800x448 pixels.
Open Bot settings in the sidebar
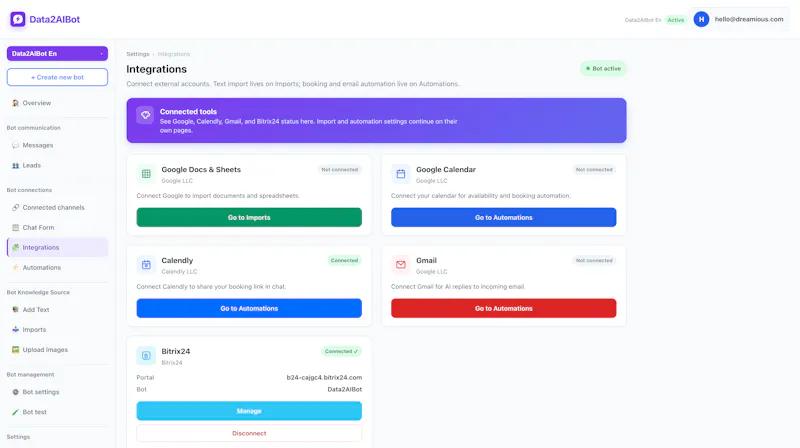(57, 392)
